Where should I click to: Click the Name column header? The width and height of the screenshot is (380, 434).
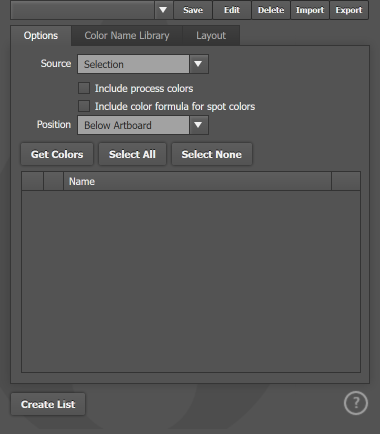197,181
